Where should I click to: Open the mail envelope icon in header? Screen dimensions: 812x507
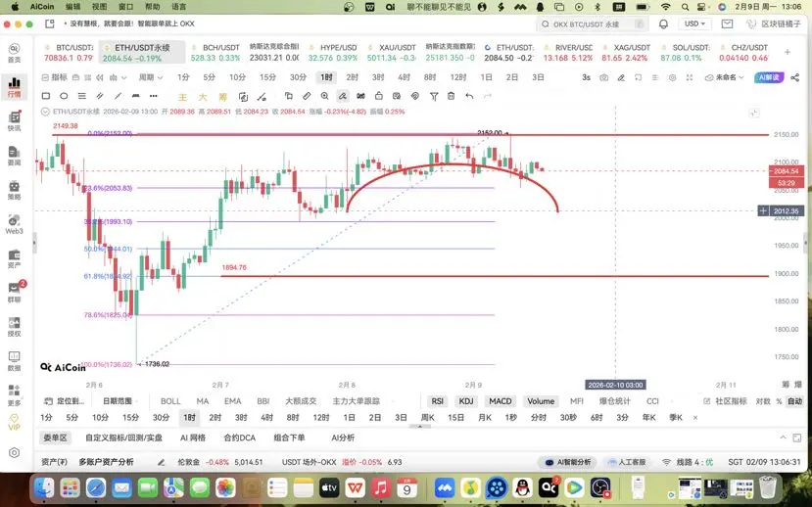click(x=727, y=23)
